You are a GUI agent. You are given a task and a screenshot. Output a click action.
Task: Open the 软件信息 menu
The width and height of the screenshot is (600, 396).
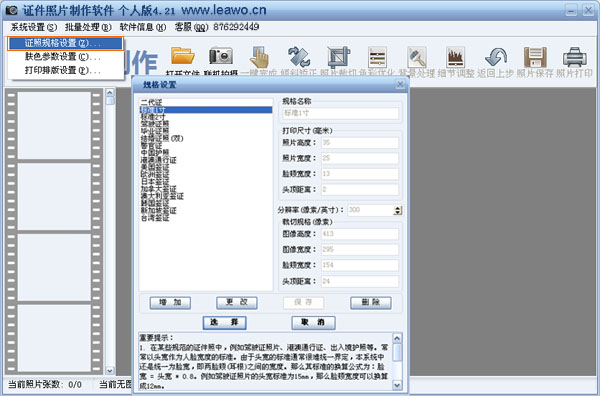click(143, 27)
